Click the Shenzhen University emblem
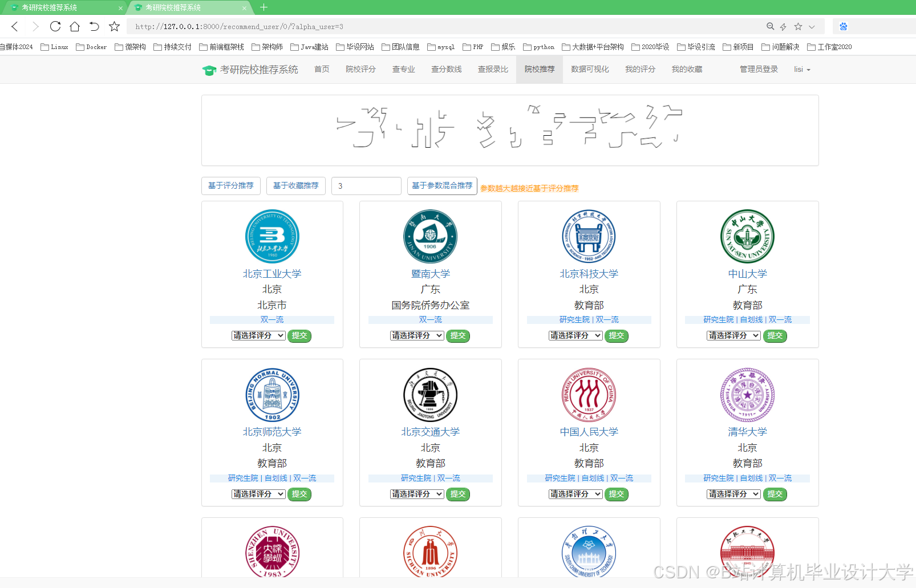 click(x=272, y=551)
